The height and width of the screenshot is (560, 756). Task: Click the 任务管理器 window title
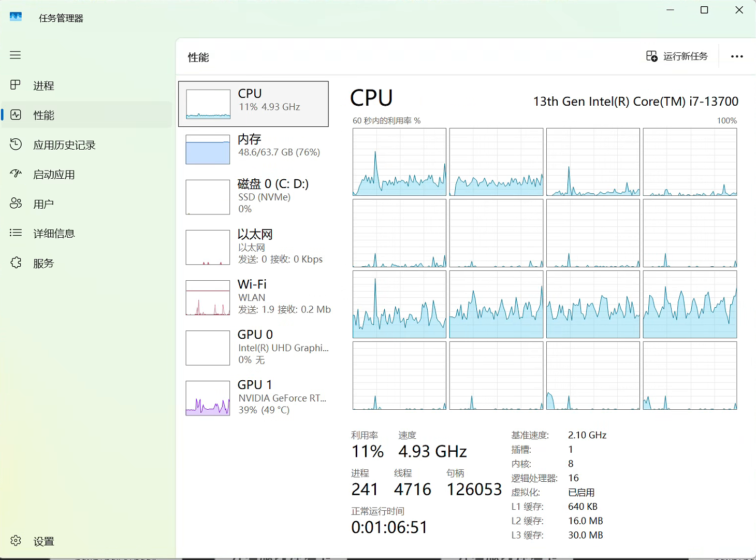(61, 18)
